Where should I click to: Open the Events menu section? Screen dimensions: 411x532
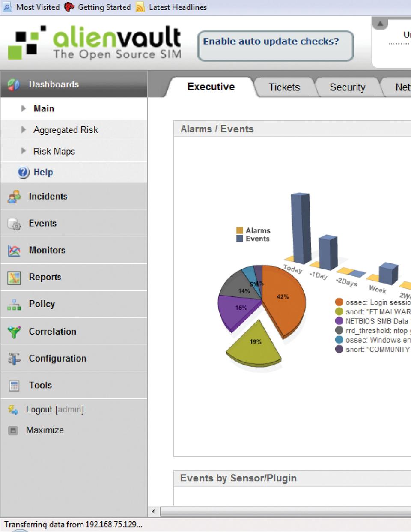[74, 224]
